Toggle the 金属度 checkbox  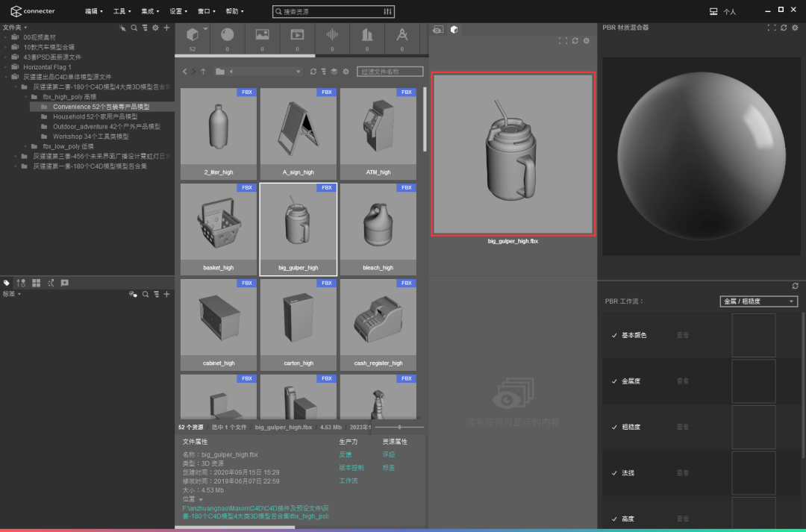(614, 381)
